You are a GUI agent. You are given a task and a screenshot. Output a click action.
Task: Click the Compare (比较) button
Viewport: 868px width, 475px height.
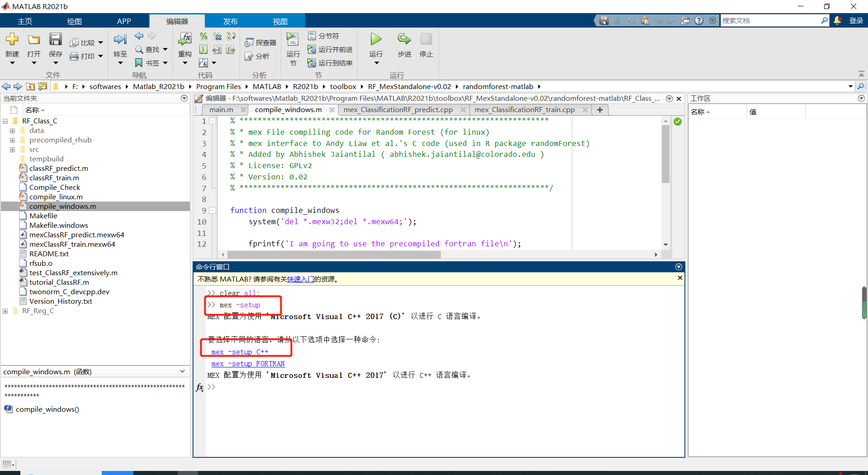86,42
